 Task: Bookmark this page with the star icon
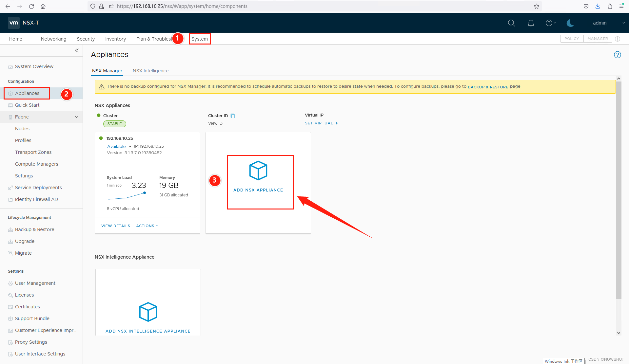pyautogui.click(x=537, y=6)
